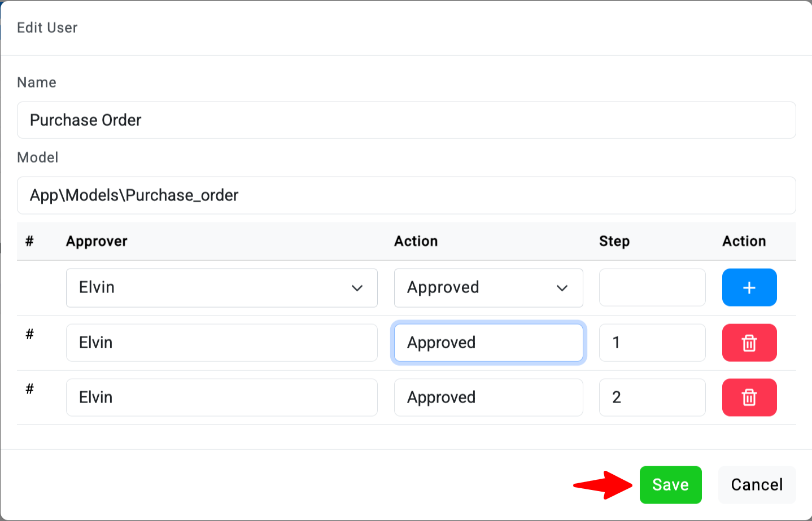Click the Model field with App\Models\Purchase_order

click(406, 195)
